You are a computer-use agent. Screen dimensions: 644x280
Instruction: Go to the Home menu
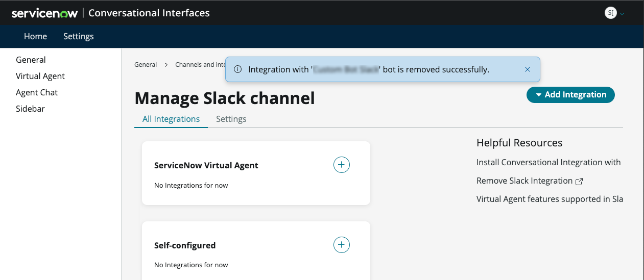35,36
